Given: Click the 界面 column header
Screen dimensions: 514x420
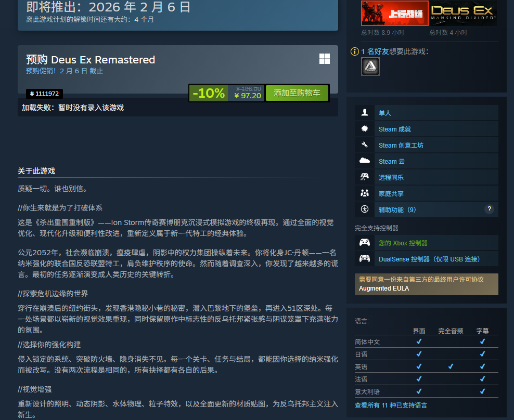Looking at the screenshot, I should 419,331.
